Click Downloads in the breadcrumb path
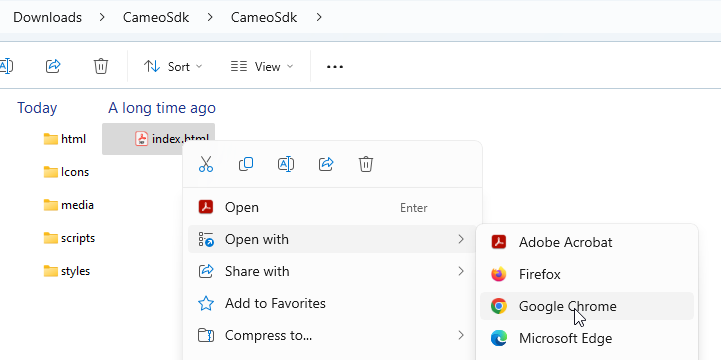Screen dimensions: 721x360 click(47, 17)
